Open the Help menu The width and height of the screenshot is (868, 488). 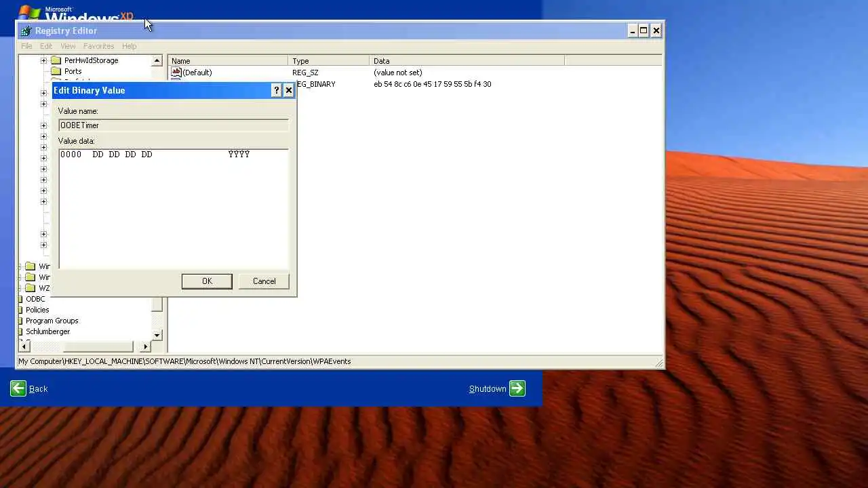point(129,46)
